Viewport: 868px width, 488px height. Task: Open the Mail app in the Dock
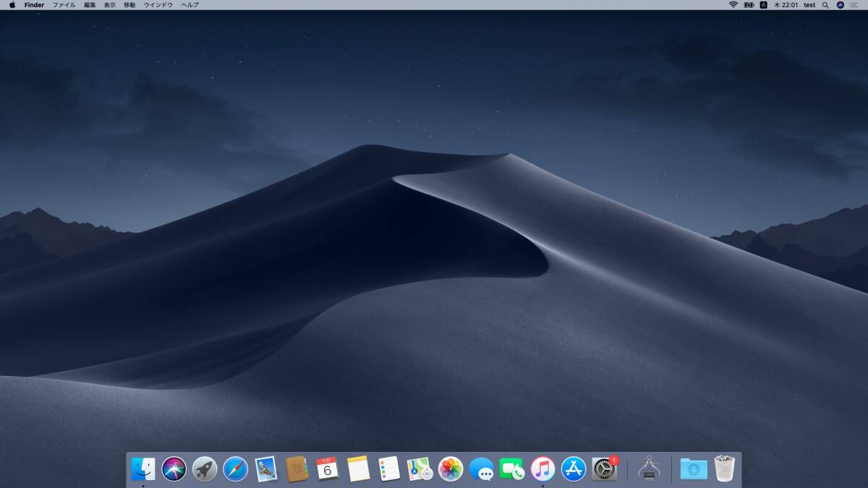pyautogui.click(x=266, y=469)
